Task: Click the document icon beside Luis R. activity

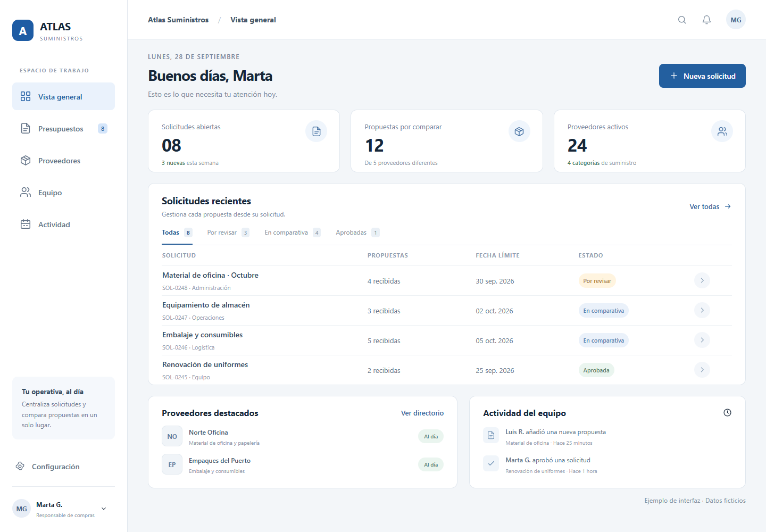Action: pos(491,435)
